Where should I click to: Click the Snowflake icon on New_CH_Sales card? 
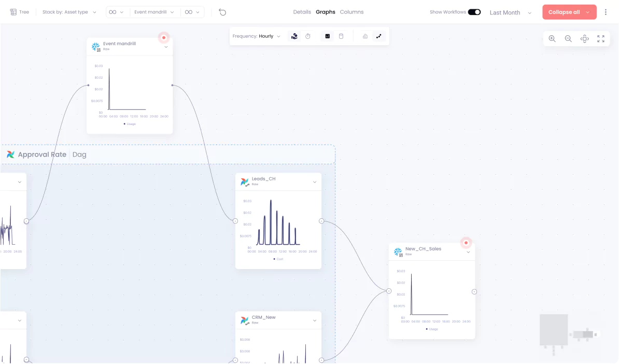tap(398, 252)
